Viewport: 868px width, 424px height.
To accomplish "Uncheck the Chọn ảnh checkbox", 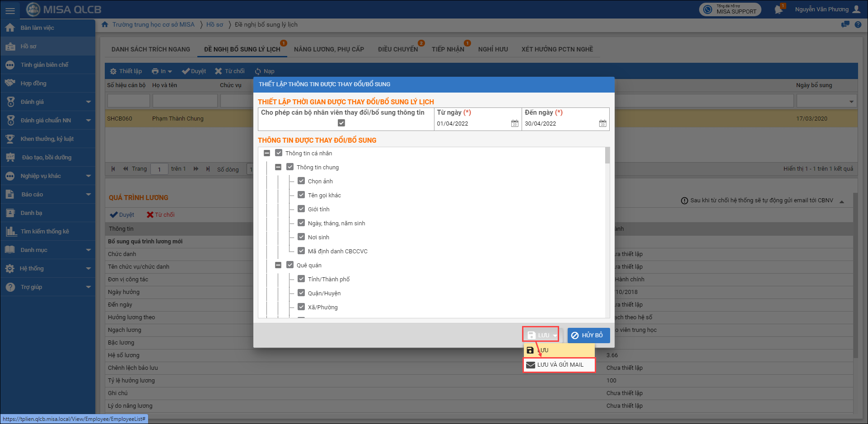I will (x=301, y=181).
